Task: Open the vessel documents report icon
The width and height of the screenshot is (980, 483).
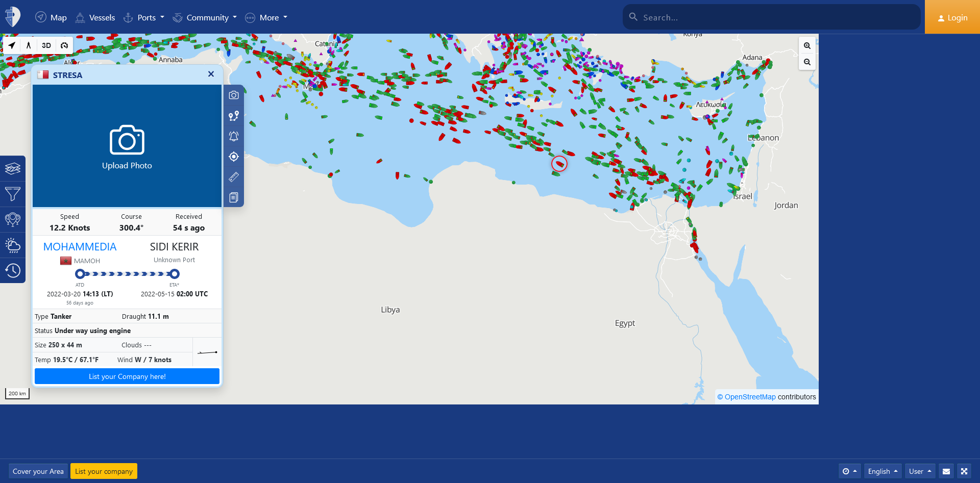Action: 234,197
